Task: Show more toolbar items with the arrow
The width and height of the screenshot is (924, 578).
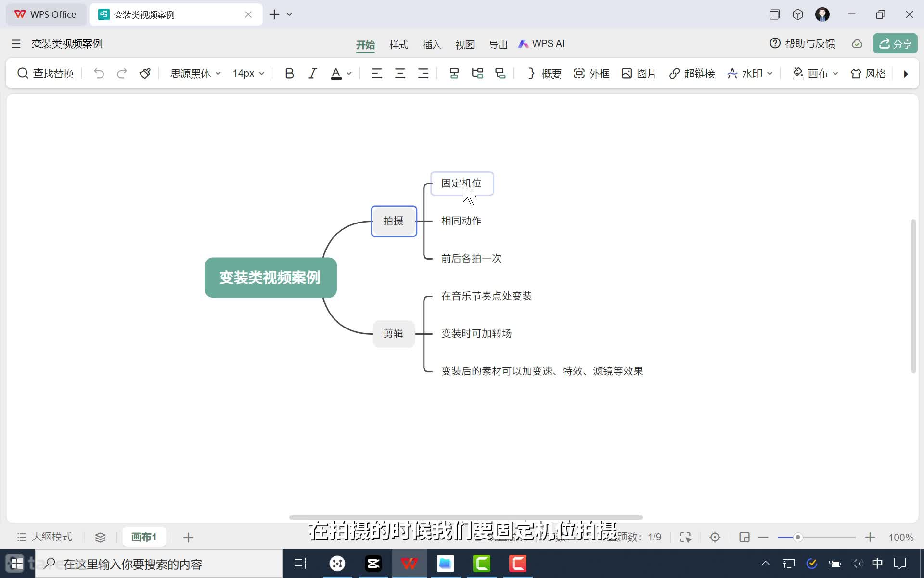Action: [x=906, y=74]
